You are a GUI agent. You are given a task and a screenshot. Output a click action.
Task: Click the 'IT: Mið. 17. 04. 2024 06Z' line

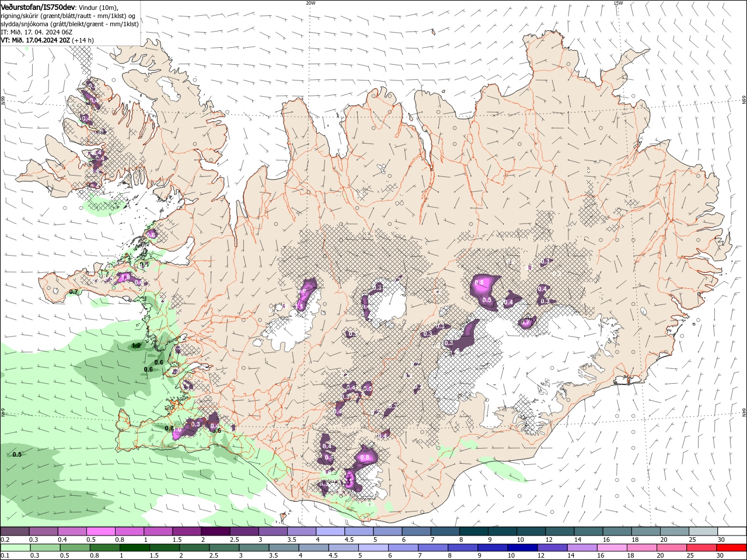coord(36,32)
